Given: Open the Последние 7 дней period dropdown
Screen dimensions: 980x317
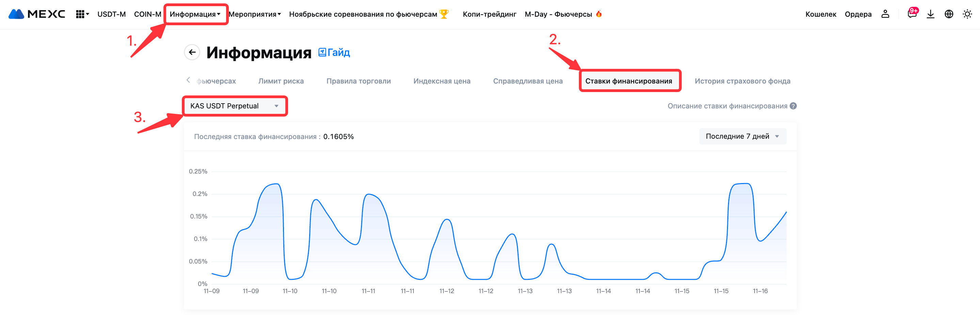Looking at the screenshot, I should tap(742, 136).
